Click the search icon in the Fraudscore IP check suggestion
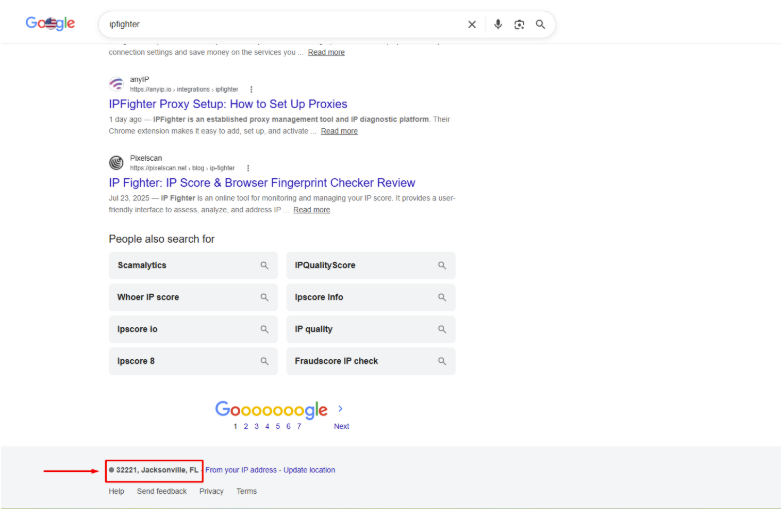This screenshot has width=782, height=509. coord(442,361)
